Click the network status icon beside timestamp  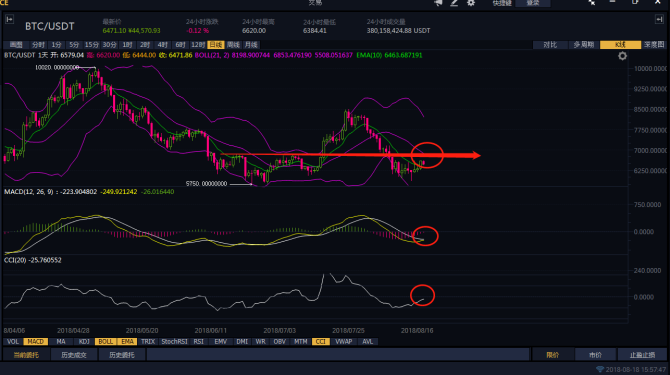[x=599, y=369]
